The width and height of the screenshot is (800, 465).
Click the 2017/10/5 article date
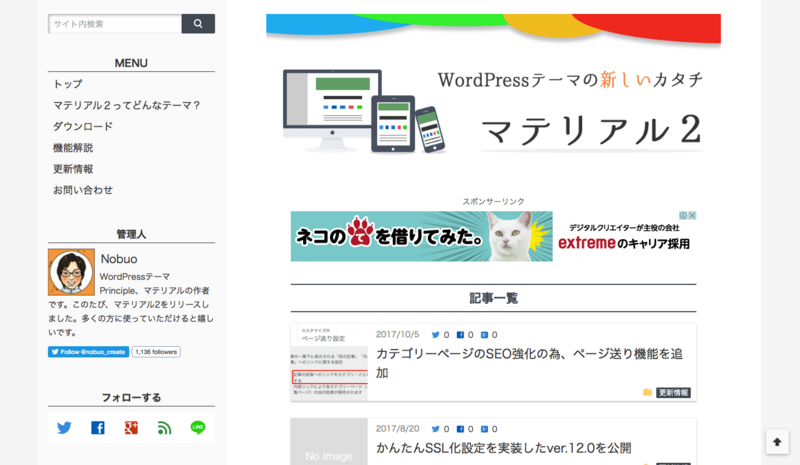pyautogui.click(x=397, y=334)
